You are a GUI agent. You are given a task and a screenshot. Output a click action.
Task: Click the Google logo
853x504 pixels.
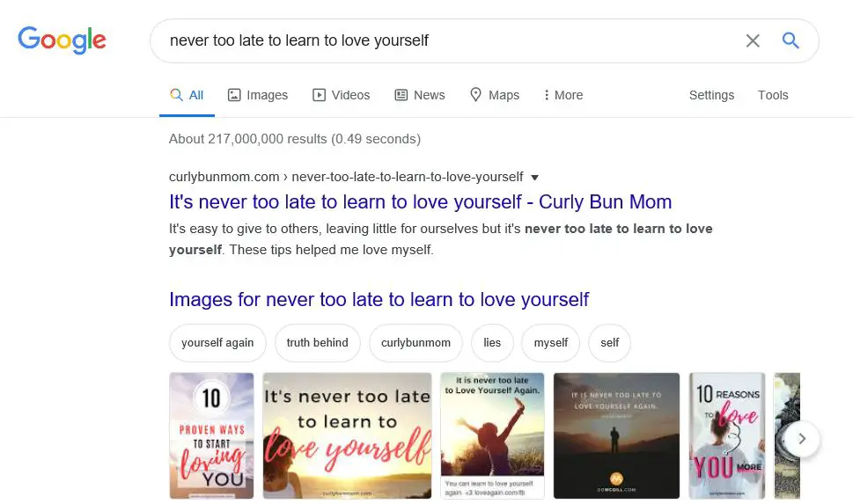(62, 40)
